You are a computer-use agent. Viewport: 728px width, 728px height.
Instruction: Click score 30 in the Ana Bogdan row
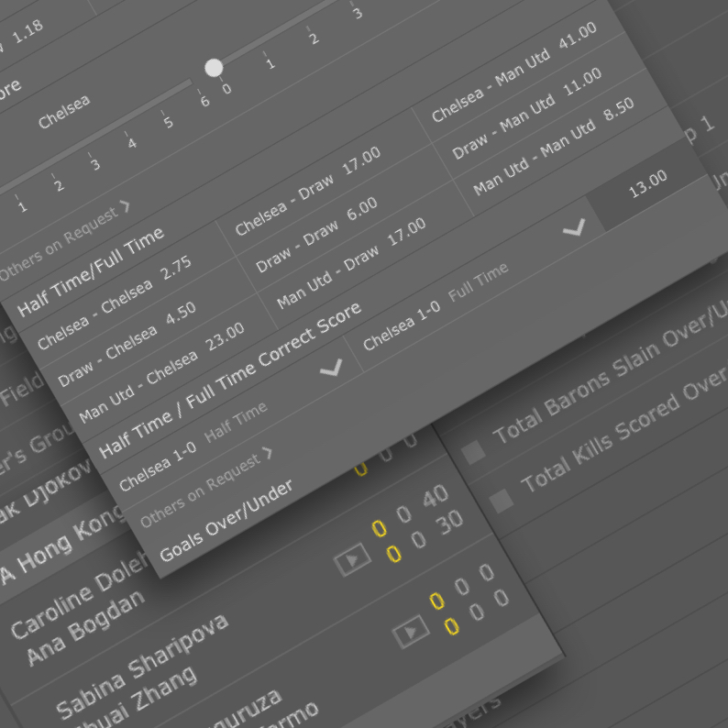(450, 522)
